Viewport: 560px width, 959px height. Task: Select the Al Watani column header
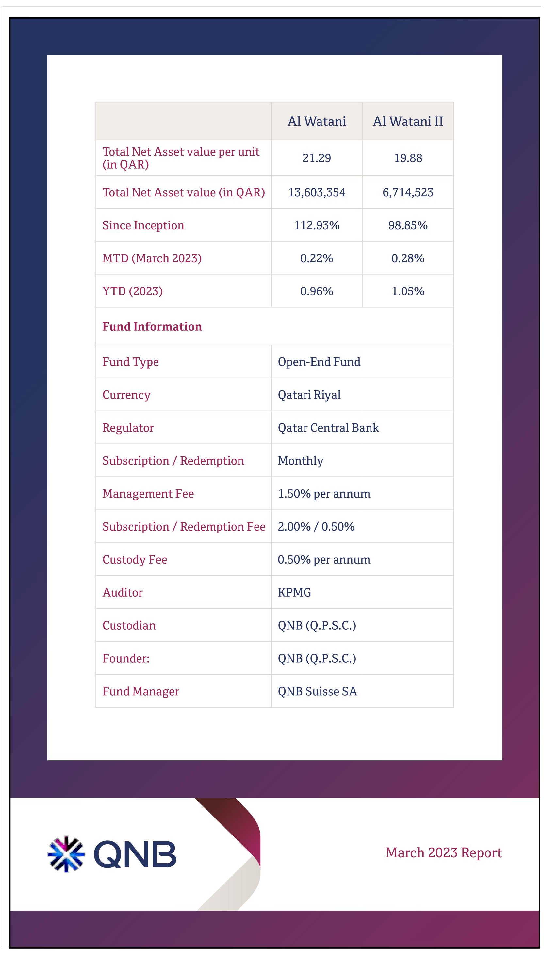tap(317, 122)
